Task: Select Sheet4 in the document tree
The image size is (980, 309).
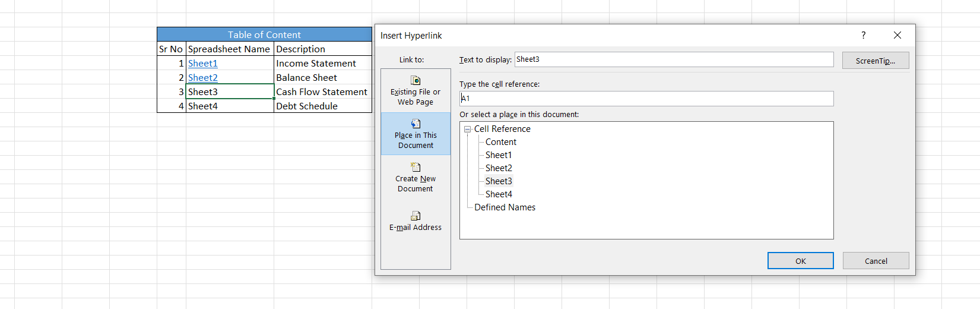Action: [498, 194]
